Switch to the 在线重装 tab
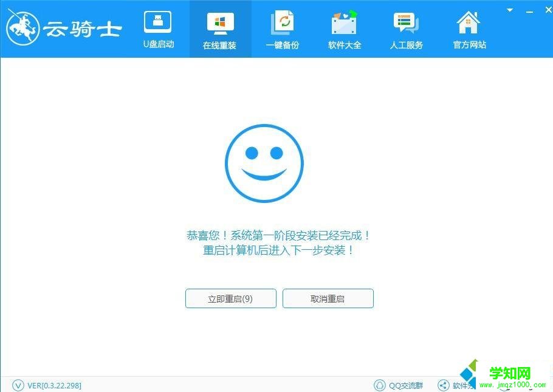The width and height of the screenshot is (553, 392). (220, 29)
